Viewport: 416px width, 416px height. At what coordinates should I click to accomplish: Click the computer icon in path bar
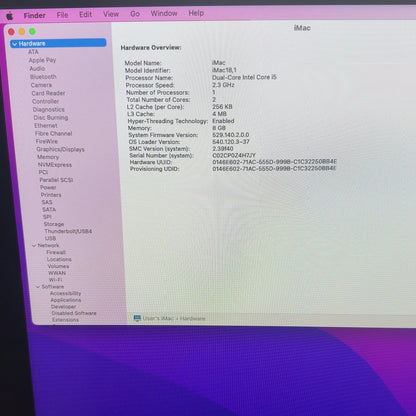click(137, 318)
